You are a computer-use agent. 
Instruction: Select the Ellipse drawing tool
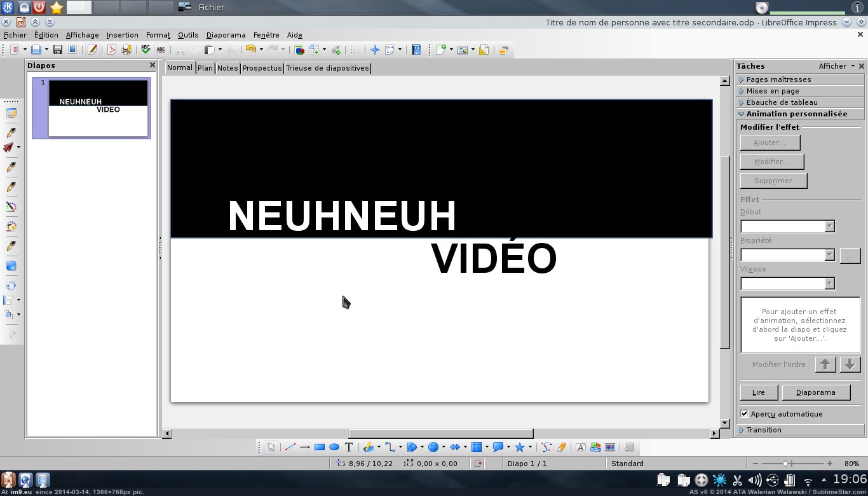point(334,447)
